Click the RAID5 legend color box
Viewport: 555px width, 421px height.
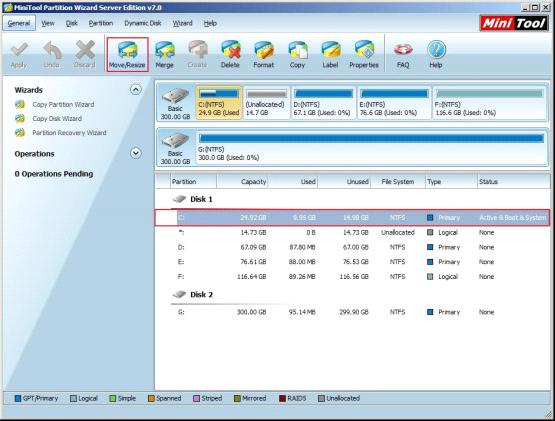tap(282, 398)
